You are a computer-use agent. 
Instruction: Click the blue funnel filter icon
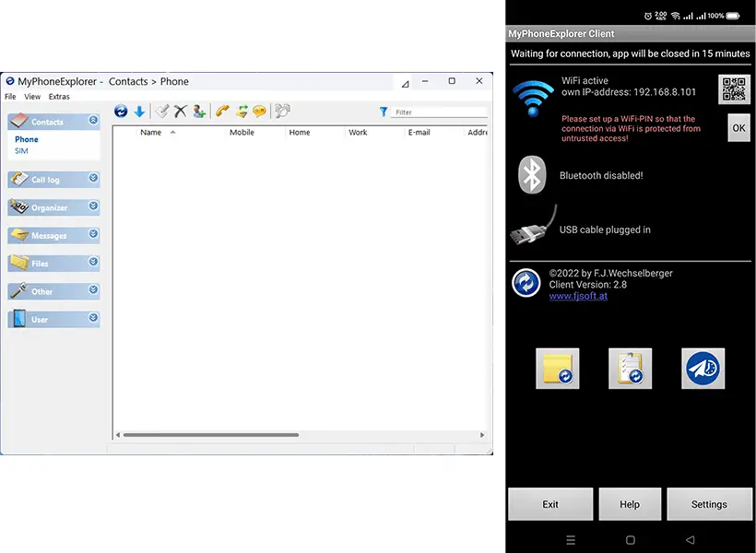pos(384,112)
